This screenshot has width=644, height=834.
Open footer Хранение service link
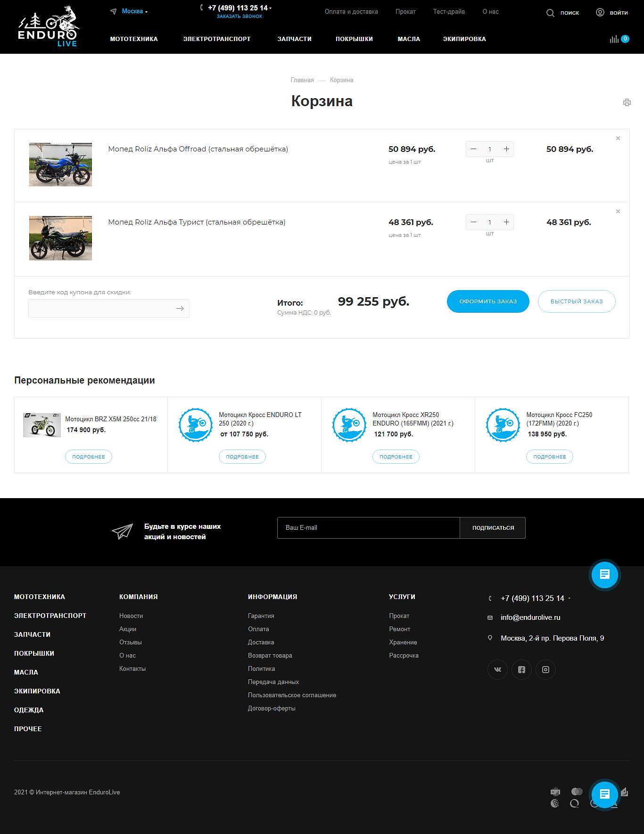coord(403,642)
